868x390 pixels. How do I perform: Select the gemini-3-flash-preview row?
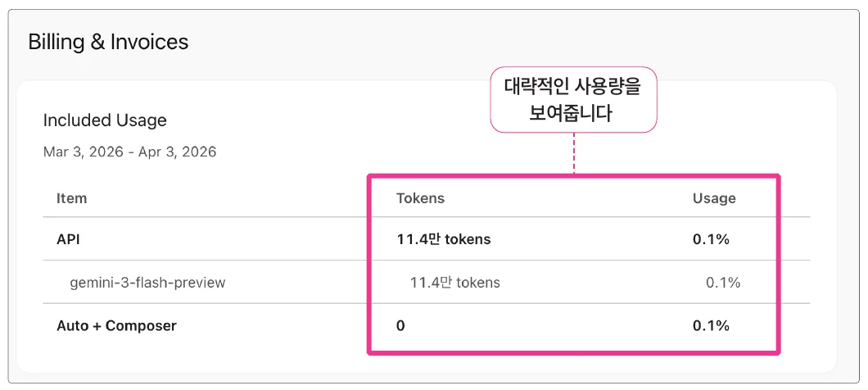427,283
